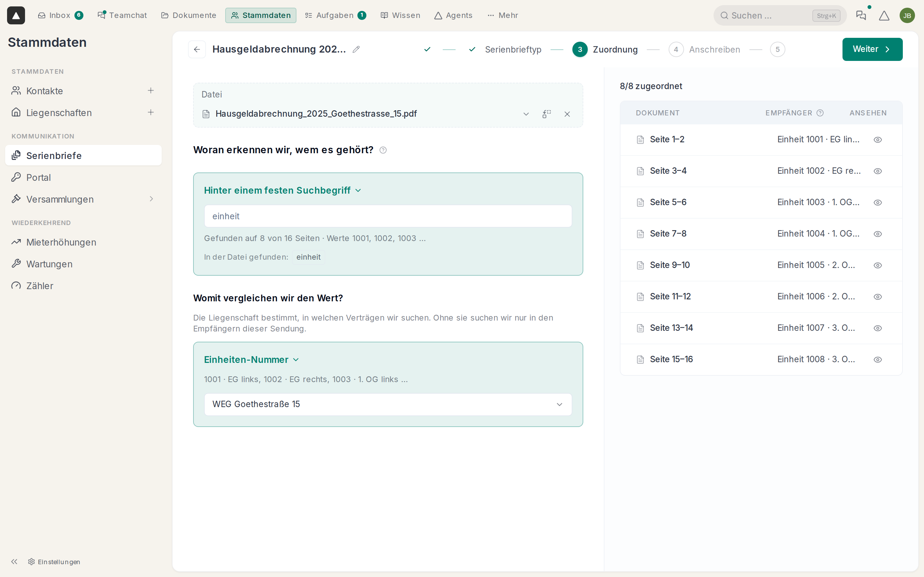The height and width of the screenshot is (577, 924).
Task: Show Seite 15–16 using its eye icon
Action: point(877,359)
